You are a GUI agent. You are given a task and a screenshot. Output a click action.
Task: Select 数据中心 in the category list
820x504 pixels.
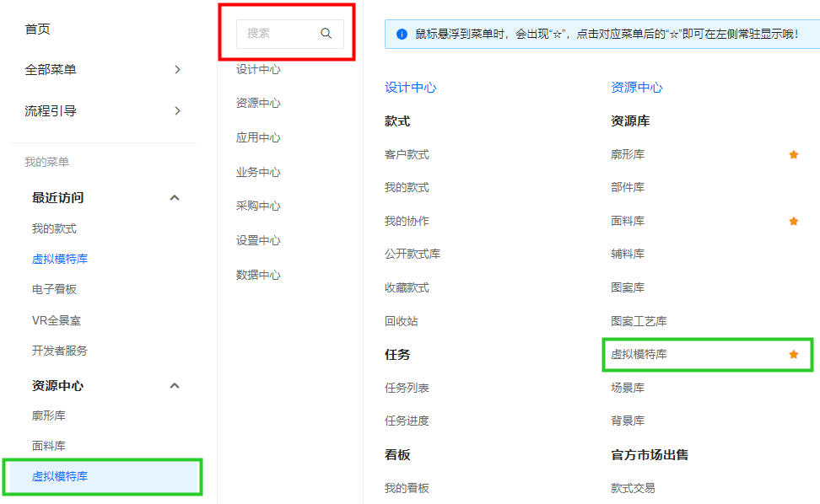(x=258, y=276)
